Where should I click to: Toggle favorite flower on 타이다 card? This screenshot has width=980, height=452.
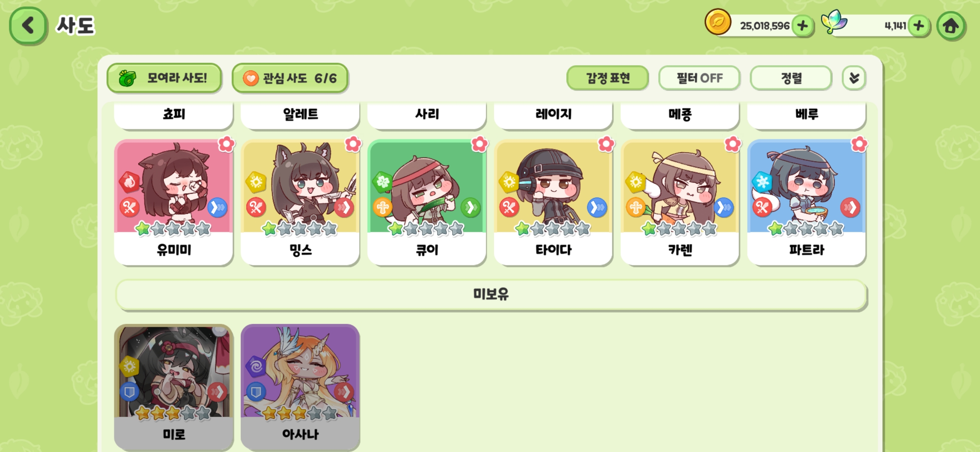(x=606, y=144)
